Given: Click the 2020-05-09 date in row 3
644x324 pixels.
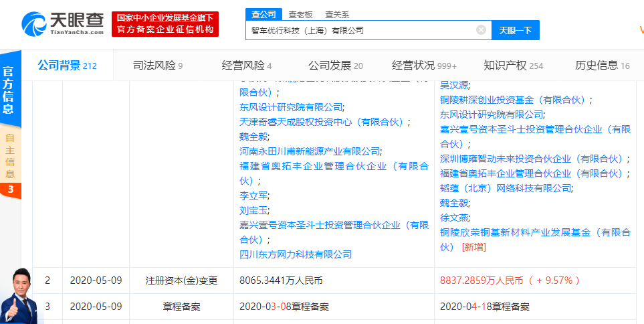Looking at the screenshot, I should [96, 307].
